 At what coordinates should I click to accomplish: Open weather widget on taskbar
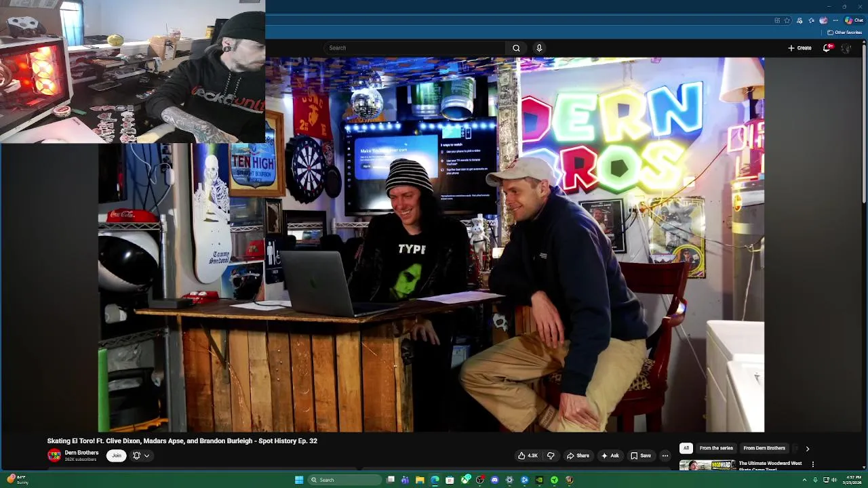tap(18, 480)
